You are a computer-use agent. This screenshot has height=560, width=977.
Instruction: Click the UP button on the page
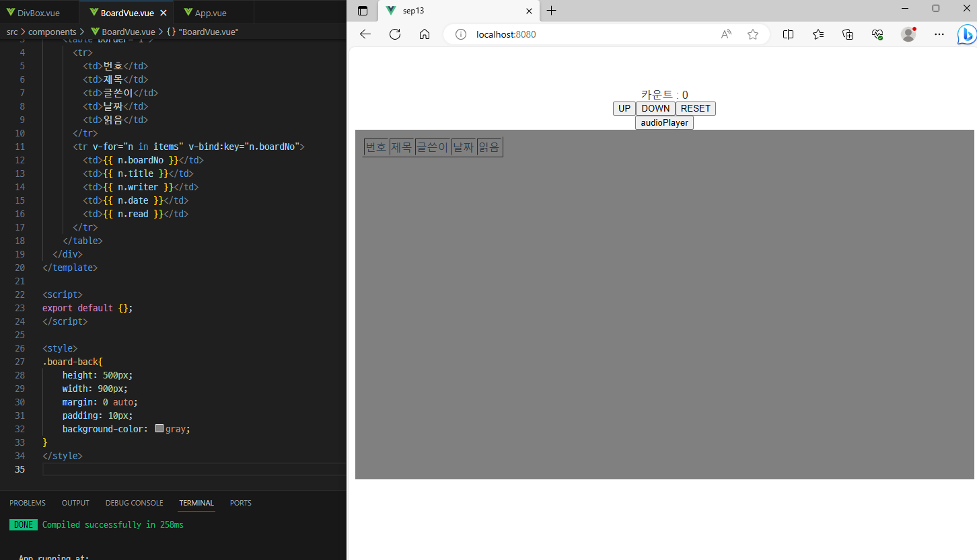click(x=624, y=108)
